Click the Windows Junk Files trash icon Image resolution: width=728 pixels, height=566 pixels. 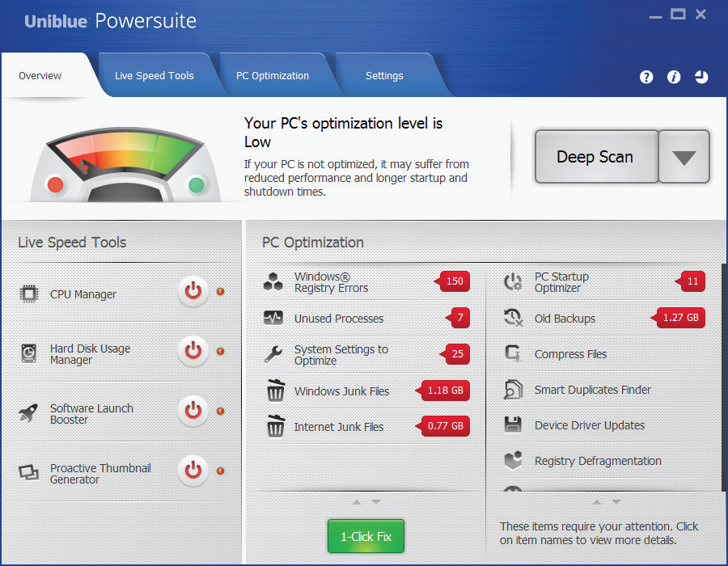[276, 391]
